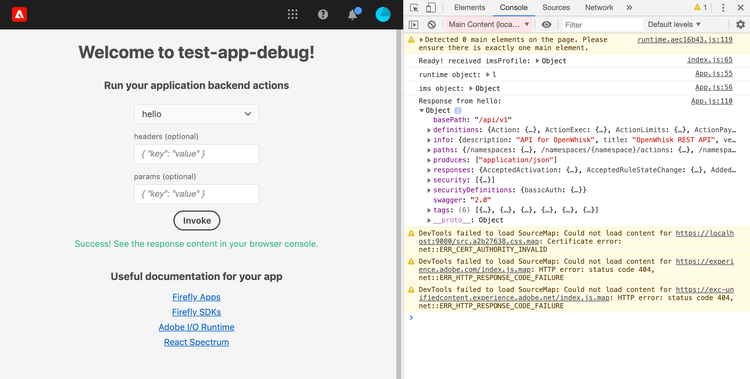This screenshot has width=750, height=379.
Task: Expand the produces property
Action: (429, 160)
